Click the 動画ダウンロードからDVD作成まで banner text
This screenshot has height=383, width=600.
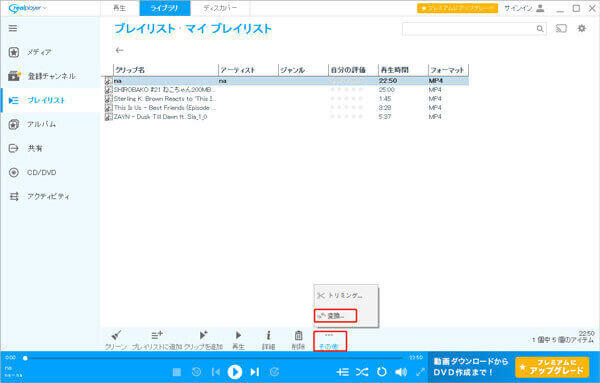(471, 367)
